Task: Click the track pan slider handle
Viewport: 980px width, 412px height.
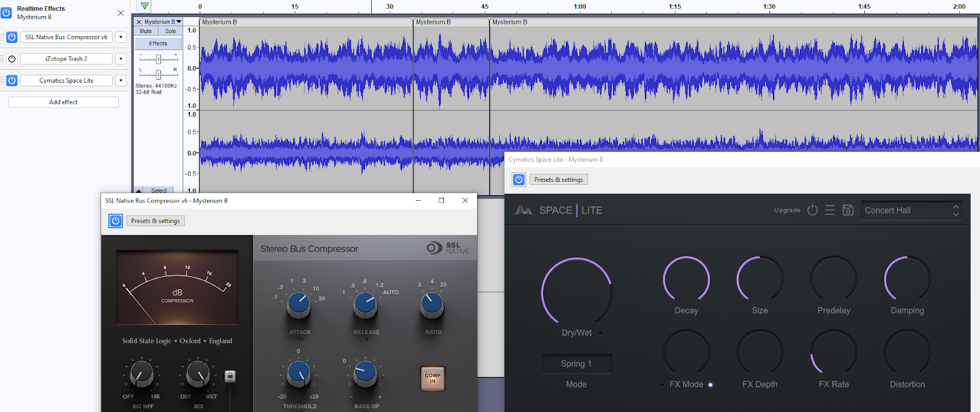Action: 158,74
